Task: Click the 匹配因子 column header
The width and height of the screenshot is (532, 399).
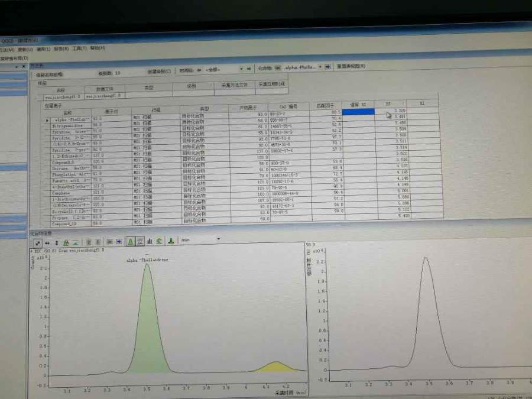Action: pyautogui.click(x=325, y=106)
